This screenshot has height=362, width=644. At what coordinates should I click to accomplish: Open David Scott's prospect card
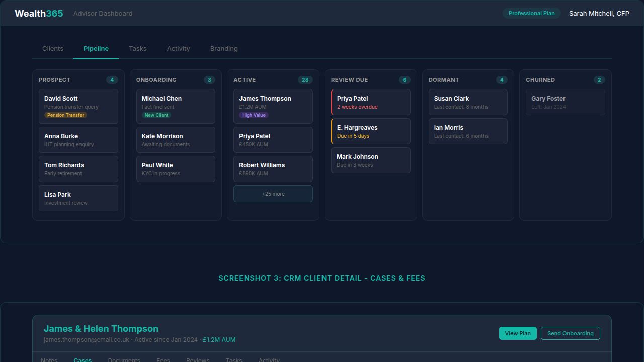pyautogui.click(x=78, y=106)
